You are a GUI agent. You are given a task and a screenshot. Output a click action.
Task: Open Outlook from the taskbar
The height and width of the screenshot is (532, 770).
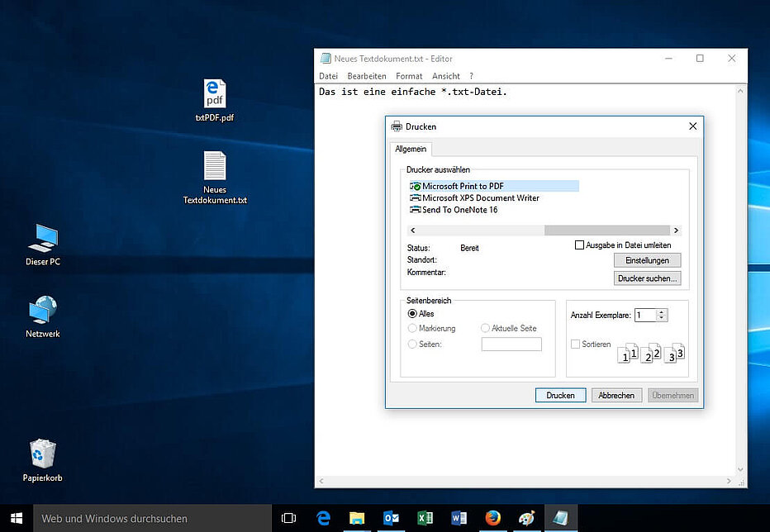391,518
